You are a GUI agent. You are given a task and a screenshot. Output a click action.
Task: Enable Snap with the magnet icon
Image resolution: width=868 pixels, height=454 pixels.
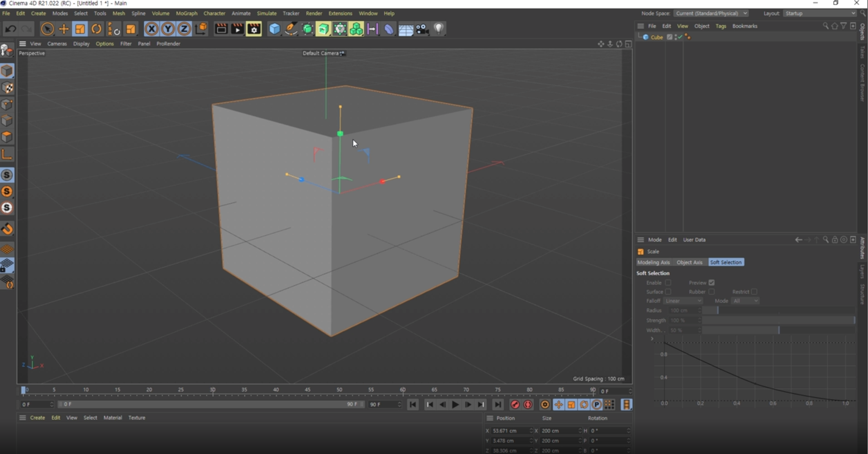[x=7, y=229]
